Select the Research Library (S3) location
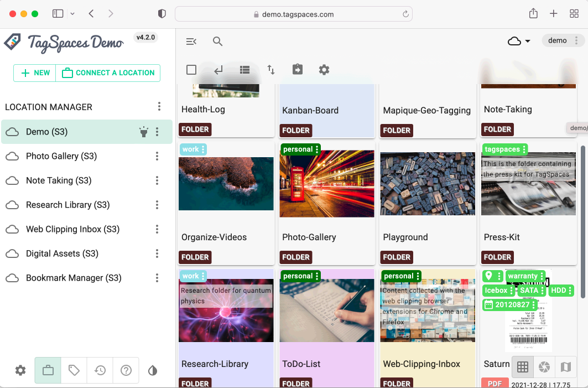The width and height of the screenshot is (588, 388). coord(87,205)
